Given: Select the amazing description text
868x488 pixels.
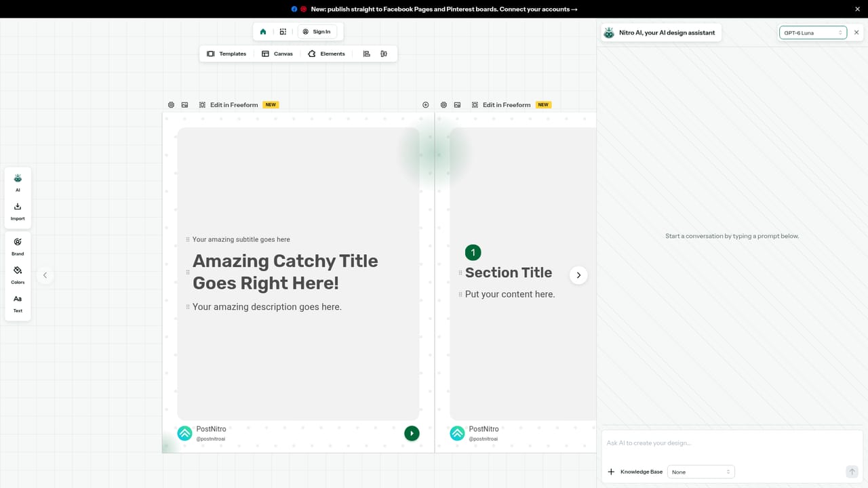Looking at the screenshot, I should tap(267, 307).
